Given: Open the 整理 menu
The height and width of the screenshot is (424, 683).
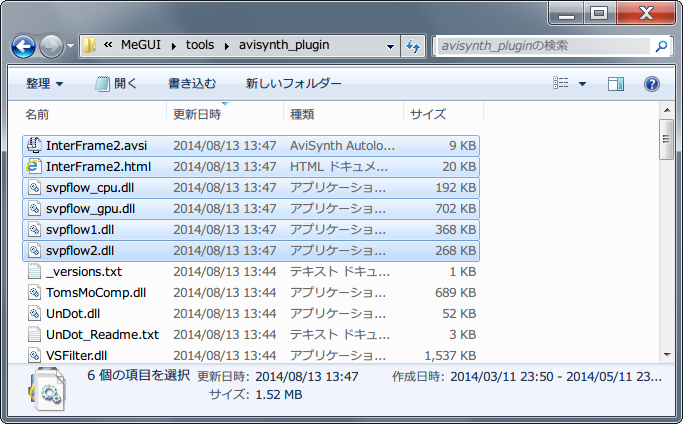Looking at the screenshot, I should coord(44,83).
